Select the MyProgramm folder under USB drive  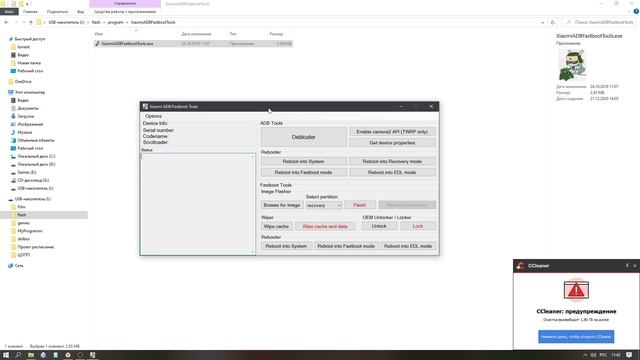[30, 231]
